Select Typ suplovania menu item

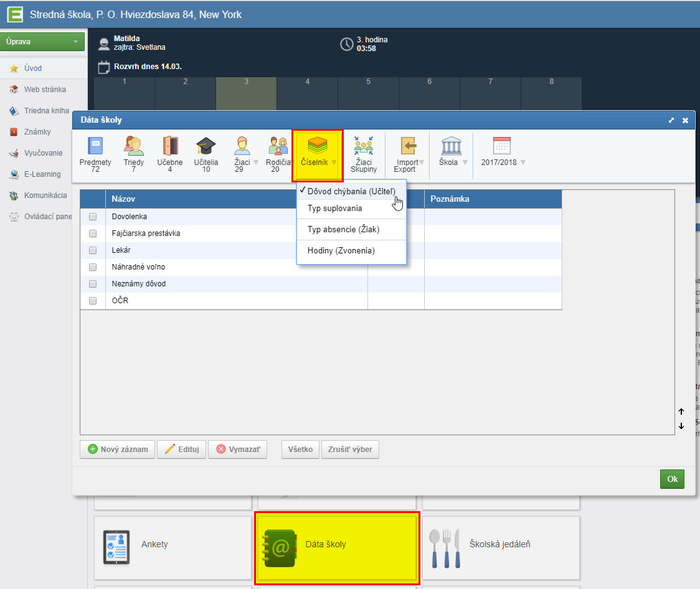click(x=351, y=209)
